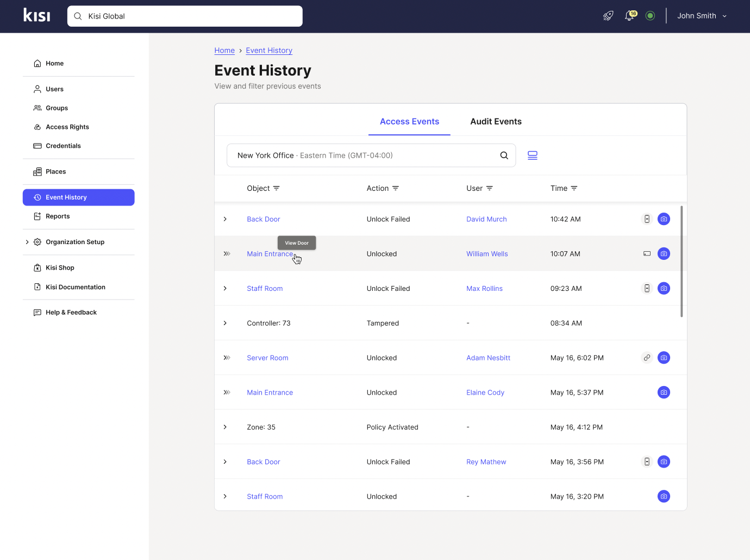This screenshot has width=750, height=560.
Task: Click camera icon on Elaine Cody row
Action: tap(664, 393)
